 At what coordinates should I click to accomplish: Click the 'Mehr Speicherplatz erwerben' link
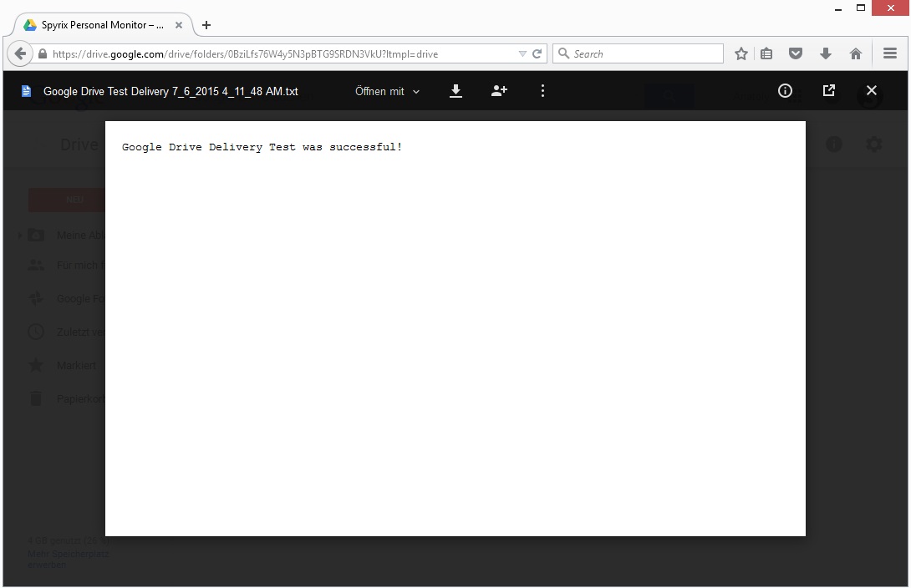68,560
